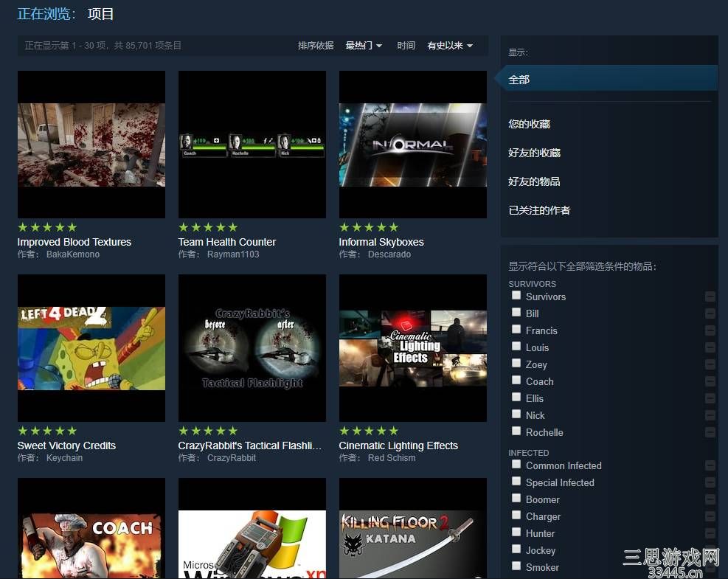Open author Rayman1103's profile link
This screenshot has width=728, height=579.
click(233, 254)
